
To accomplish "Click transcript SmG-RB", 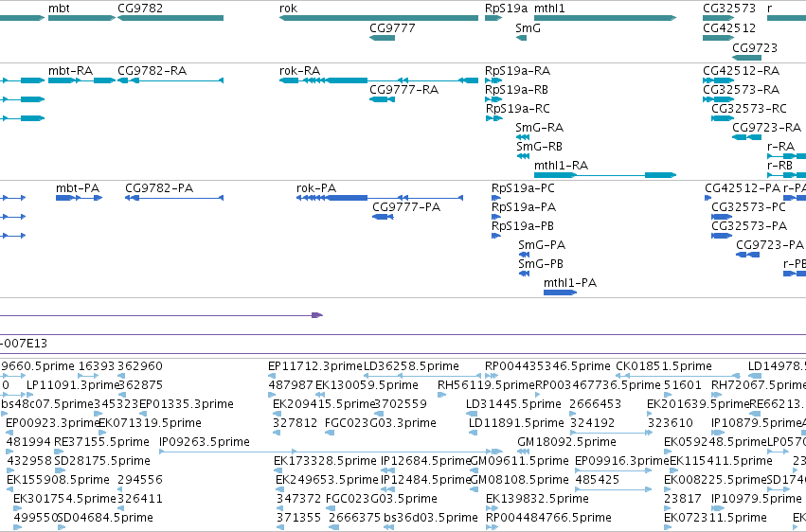I will tap(523, 156).
